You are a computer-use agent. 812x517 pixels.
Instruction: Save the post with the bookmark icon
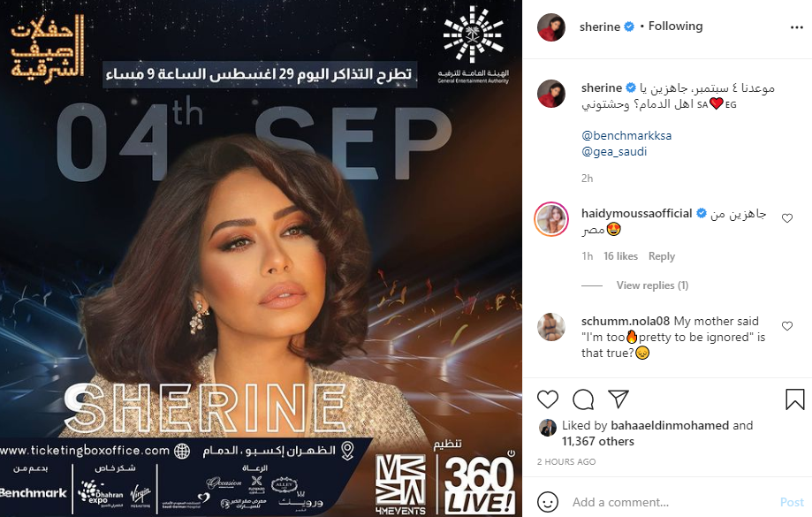(795, 399)
